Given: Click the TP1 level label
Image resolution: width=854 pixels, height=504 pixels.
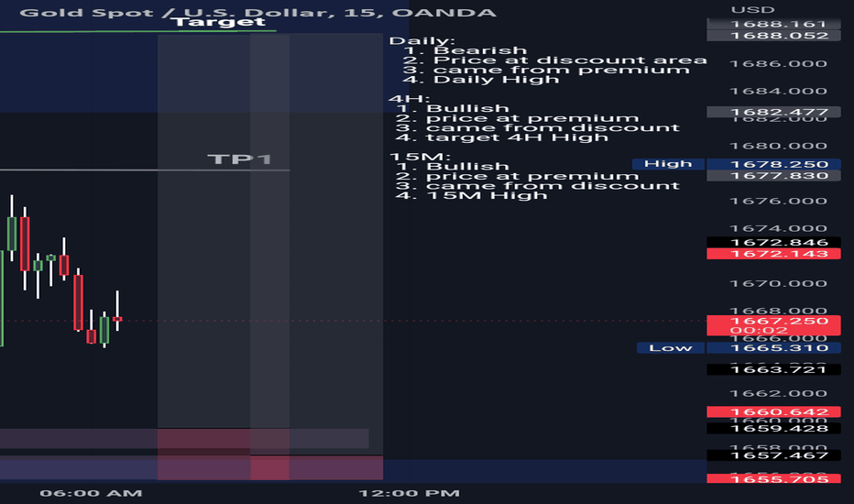Looking at the screenshot, I should tap(240, 159).
